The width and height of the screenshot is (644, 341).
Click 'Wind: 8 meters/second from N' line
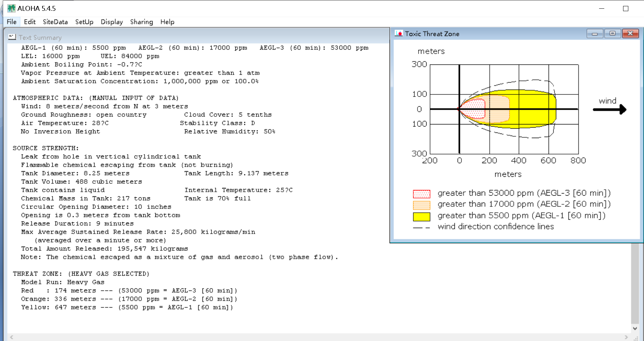click(x=105, y=106)
